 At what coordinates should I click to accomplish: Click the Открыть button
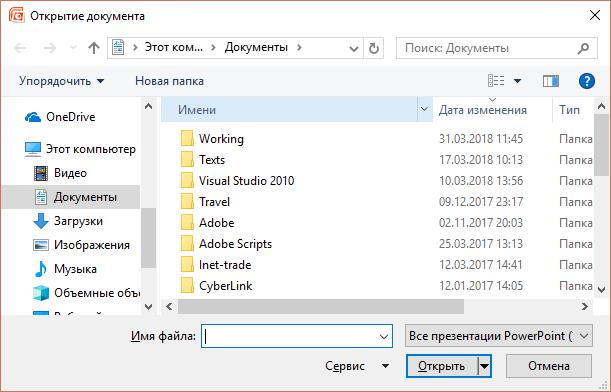click(x=441, y=366)
